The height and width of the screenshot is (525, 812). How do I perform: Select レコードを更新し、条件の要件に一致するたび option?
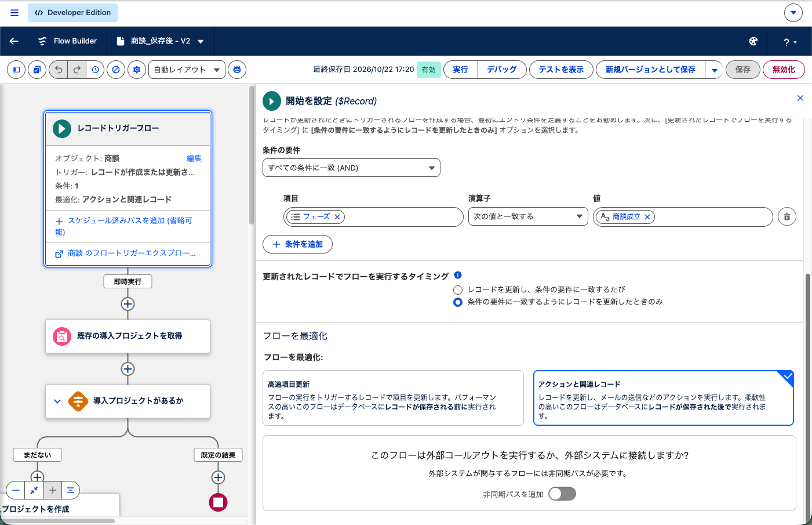point(458,289)
